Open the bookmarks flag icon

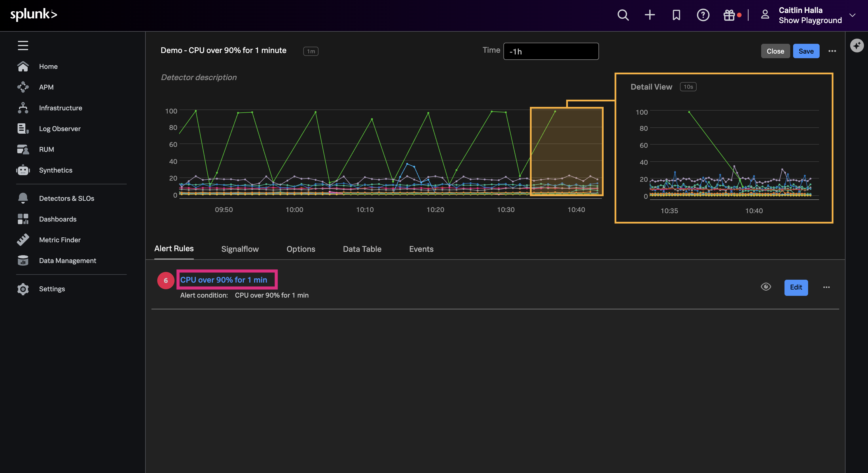pyautogui.click(x=676, y=15)
